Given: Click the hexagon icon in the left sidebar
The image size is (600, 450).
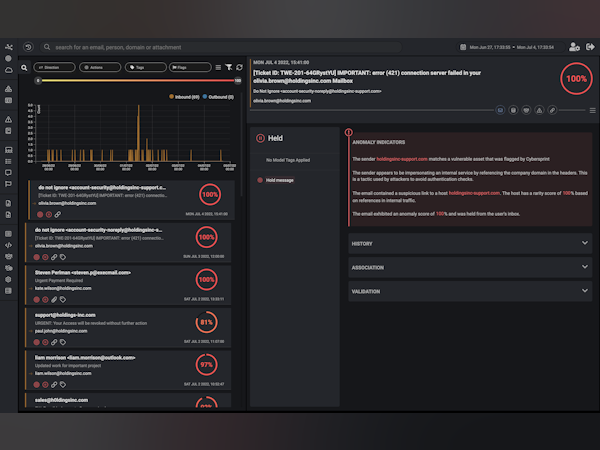Looking at the screenshot, I should 8,279.
